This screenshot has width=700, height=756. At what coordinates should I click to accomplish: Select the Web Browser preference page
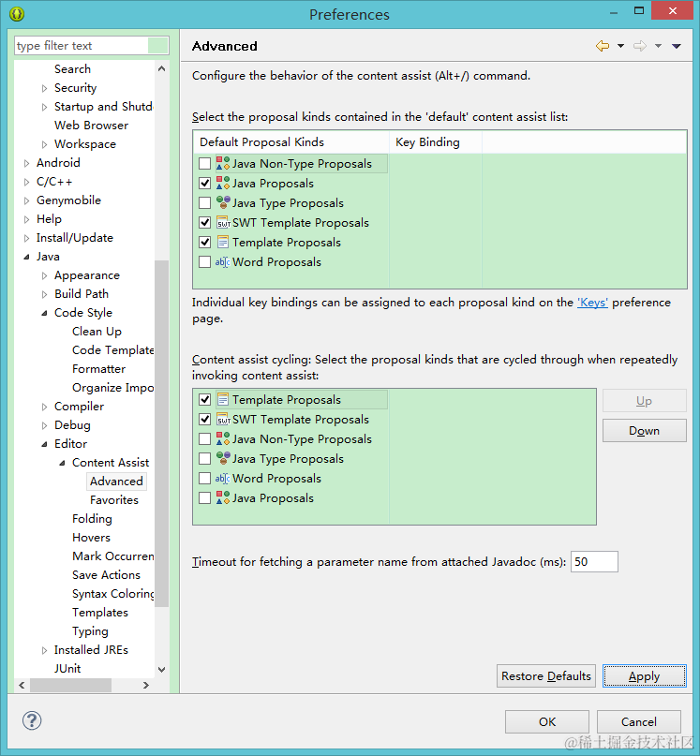[x=91, y=126]
